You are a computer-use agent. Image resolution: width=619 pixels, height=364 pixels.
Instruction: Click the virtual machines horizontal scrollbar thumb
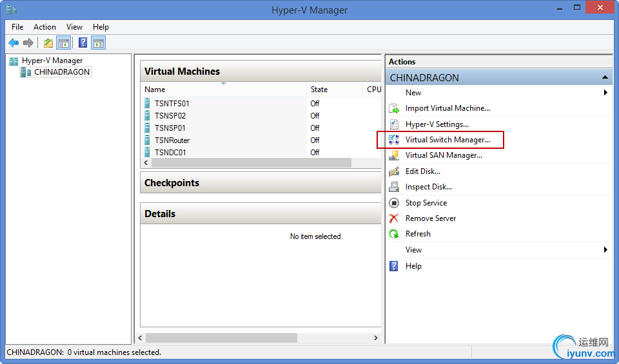coord(251,162)
